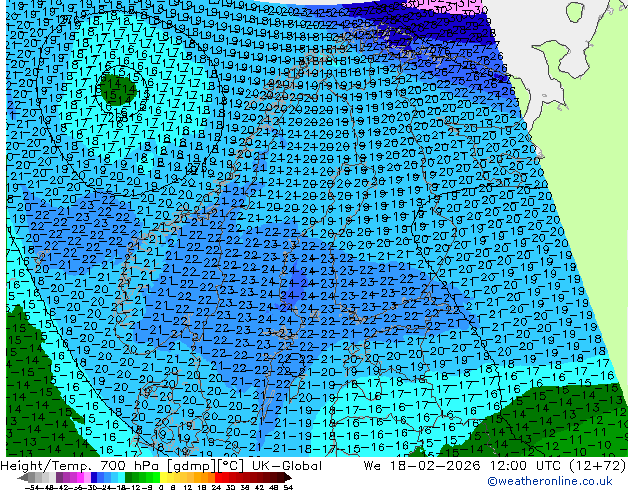The width and height of the screenshot is (634, 490).
Task: Click the '24' label under the legend
Action: click(216, 487)
